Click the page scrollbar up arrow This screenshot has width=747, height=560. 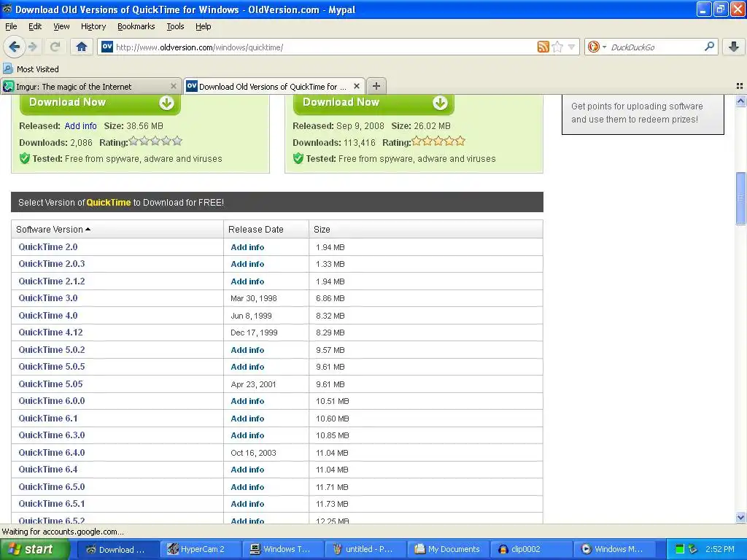pyautogui.click(x=740, y=101)
